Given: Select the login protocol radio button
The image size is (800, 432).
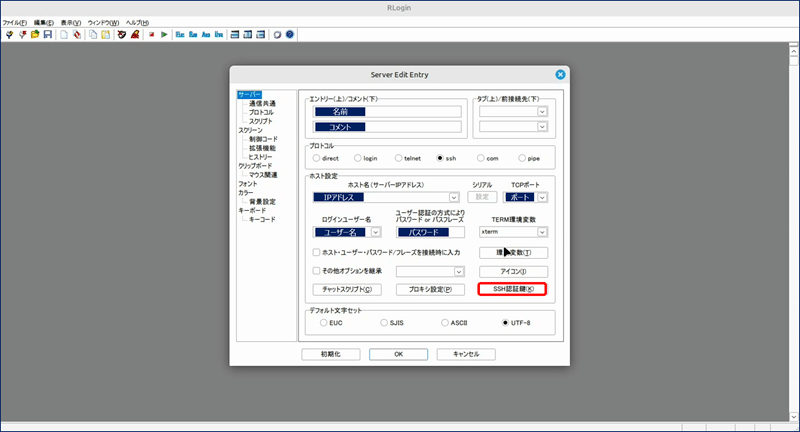Looking at the screenshot, I should 358,158.
